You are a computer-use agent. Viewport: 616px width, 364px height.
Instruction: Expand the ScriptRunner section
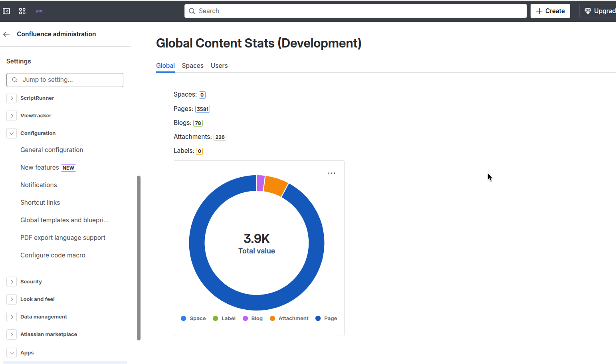point(12,98)
